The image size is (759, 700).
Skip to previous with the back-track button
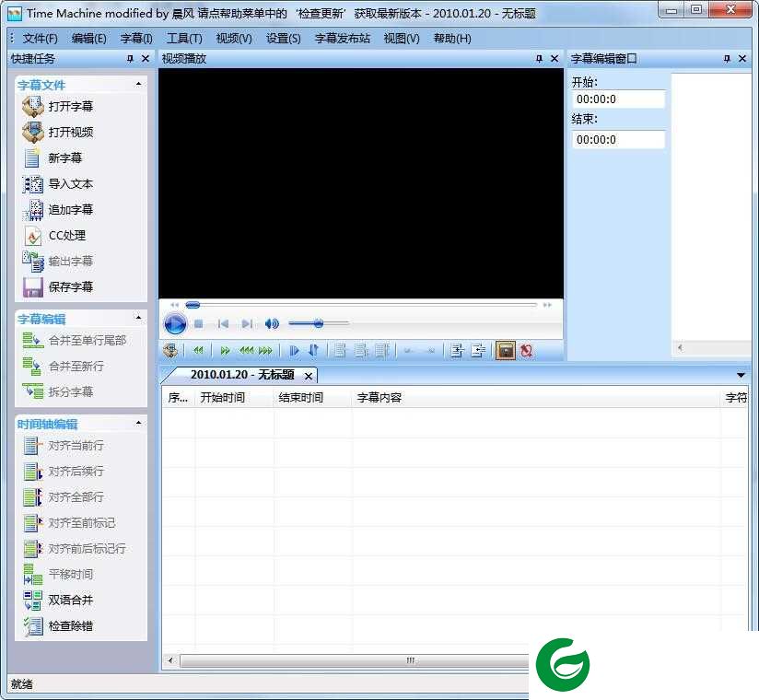[x=223, y=323]
